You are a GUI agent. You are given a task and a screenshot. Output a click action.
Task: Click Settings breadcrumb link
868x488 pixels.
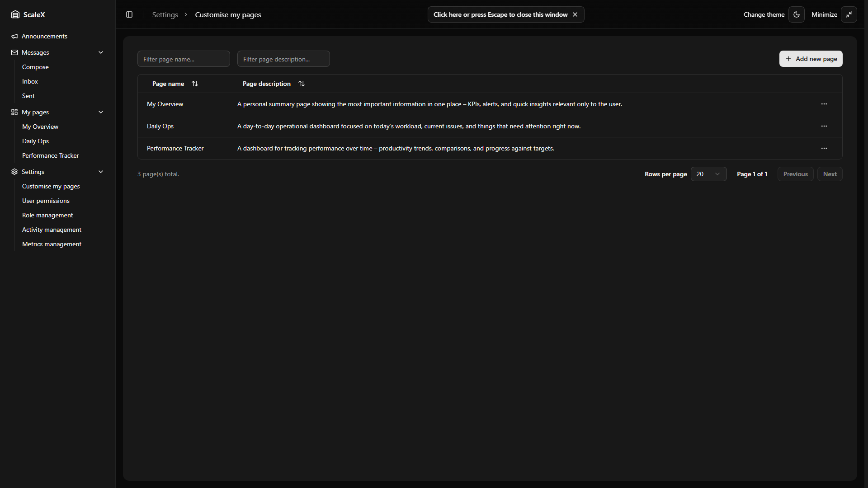[165, 14]
